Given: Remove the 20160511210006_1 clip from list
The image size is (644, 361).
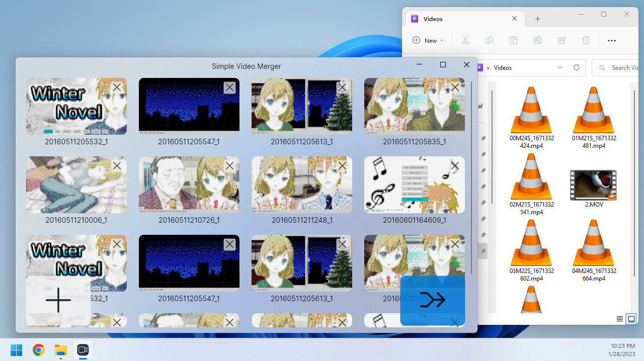Looking at the screenshot, I should [x=117, y=165].
